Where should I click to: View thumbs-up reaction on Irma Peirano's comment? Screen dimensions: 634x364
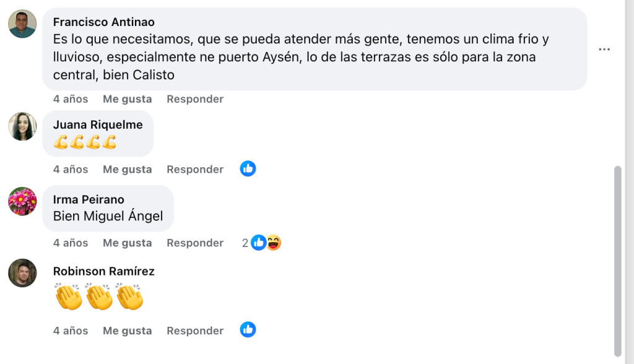258,243
